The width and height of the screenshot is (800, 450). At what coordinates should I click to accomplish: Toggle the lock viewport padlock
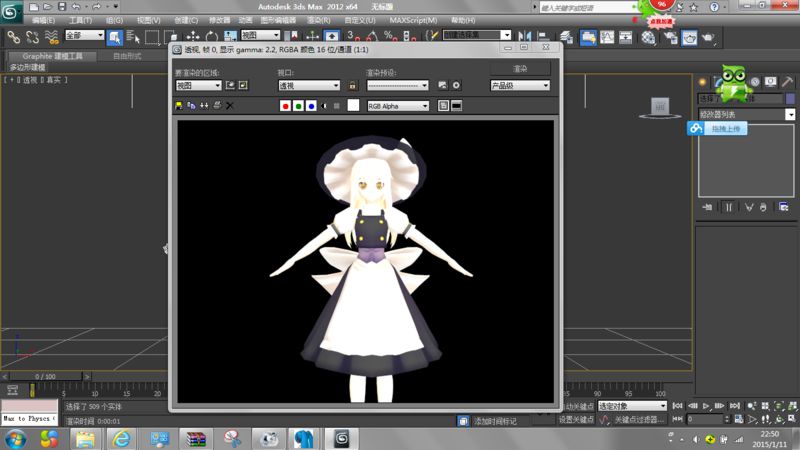pos(353,86)
